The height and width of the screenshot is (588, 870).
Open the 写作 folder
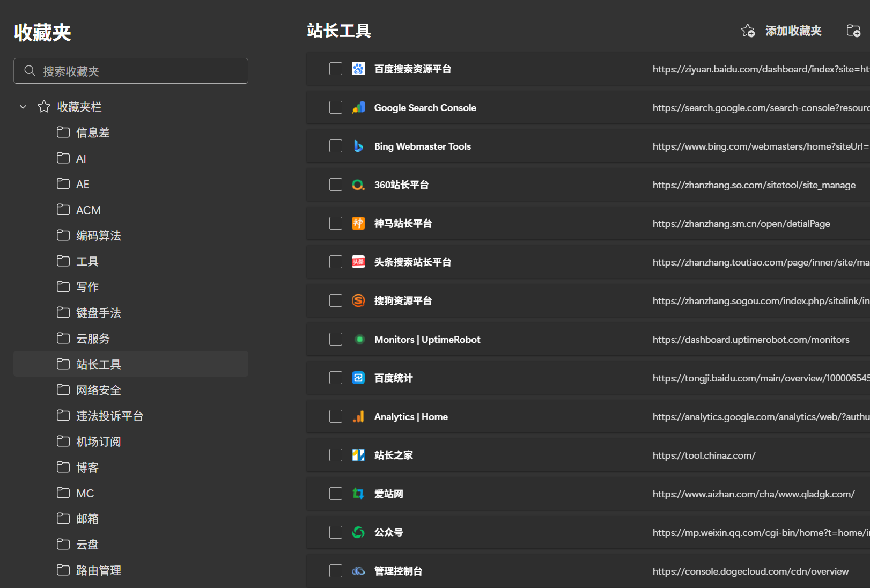(131, 287)
